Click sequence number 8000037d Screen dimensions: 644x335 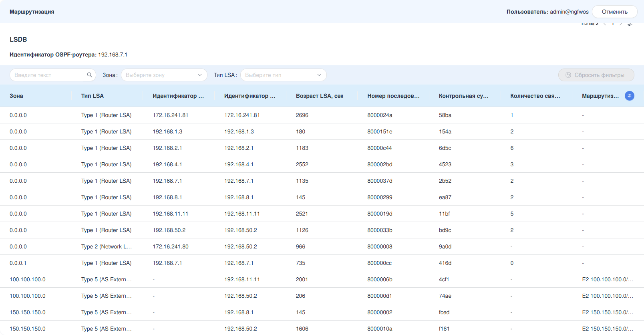(x=380, y=181)
